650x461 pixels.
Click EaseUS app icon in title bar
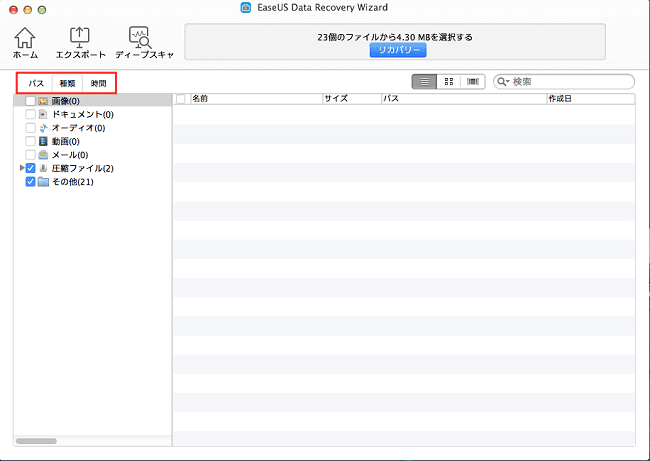(x=246, y=7)
